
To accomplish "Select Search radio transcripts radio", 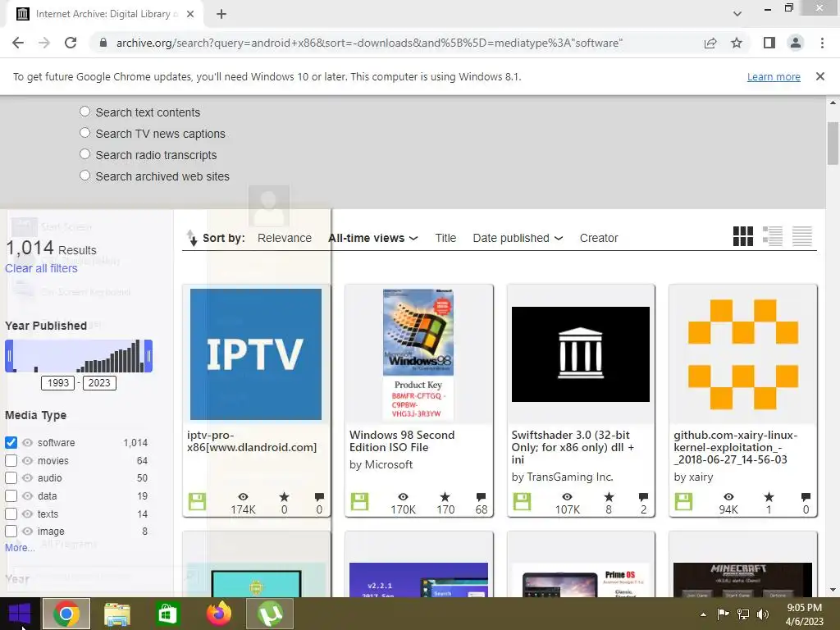I will point(84,153).
